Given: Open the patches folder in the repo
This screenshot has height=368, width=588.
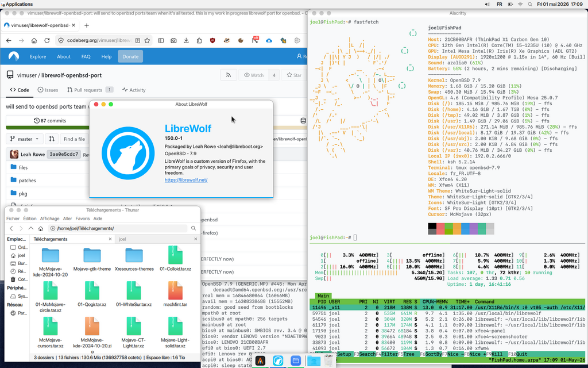Looking at the screenshot, I should click(x=28, y=181).
